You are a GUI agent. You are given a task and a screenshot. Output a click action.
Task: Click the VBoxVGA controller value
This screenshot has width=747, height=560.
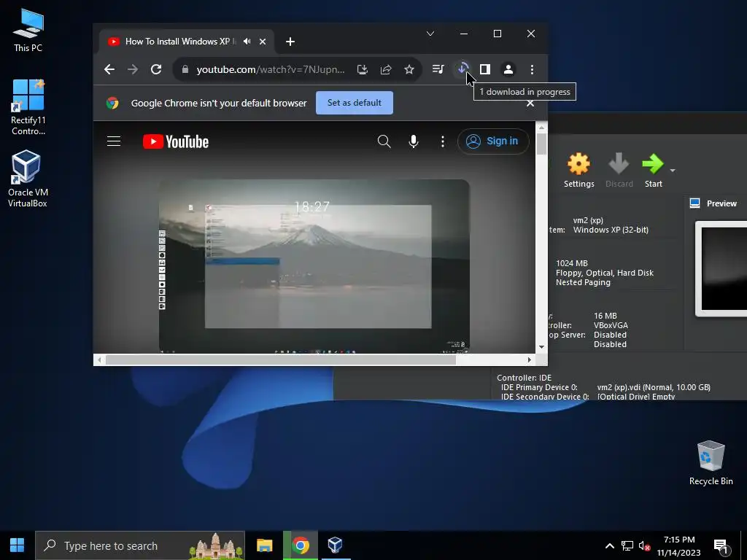(611, 326)
